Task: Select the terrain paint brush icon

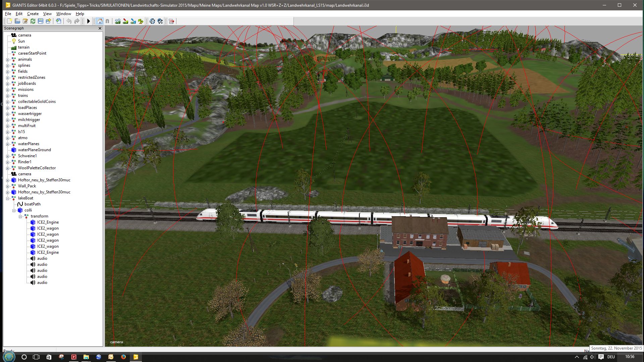Action: click(x=125, y=21)
